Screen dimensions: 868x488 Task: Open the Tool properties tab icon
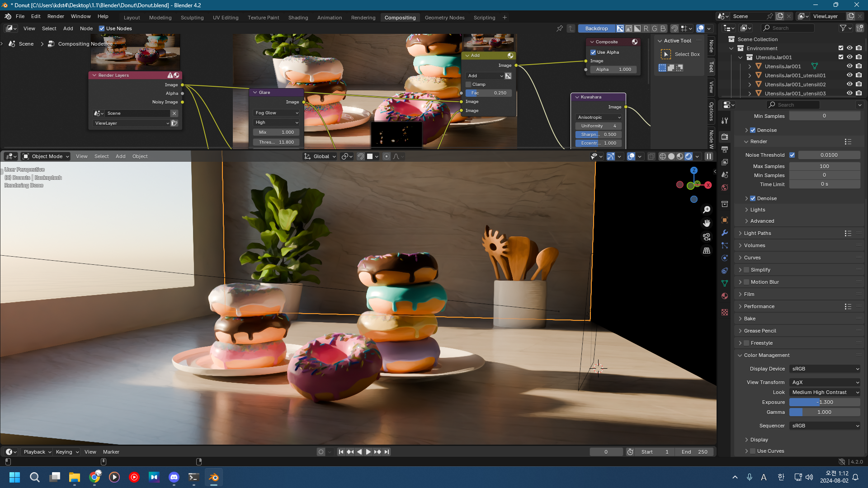pos(725,121)
